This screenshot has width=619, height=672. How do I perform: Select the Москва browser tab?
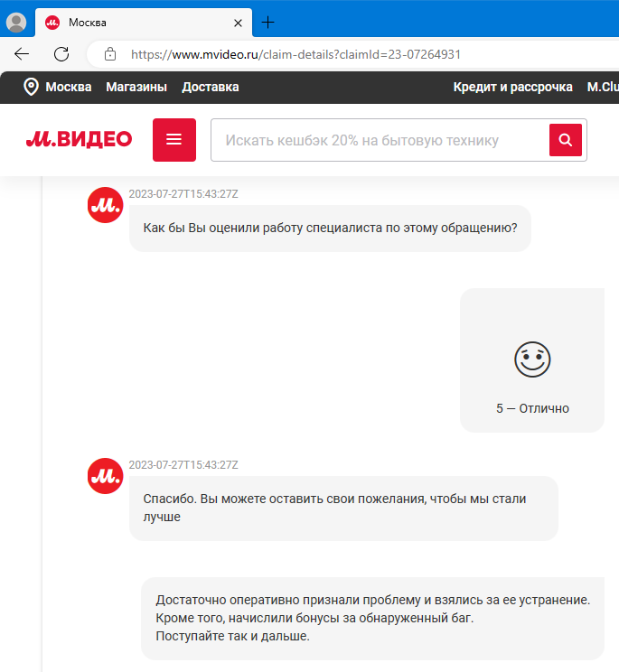pos(144,23)
